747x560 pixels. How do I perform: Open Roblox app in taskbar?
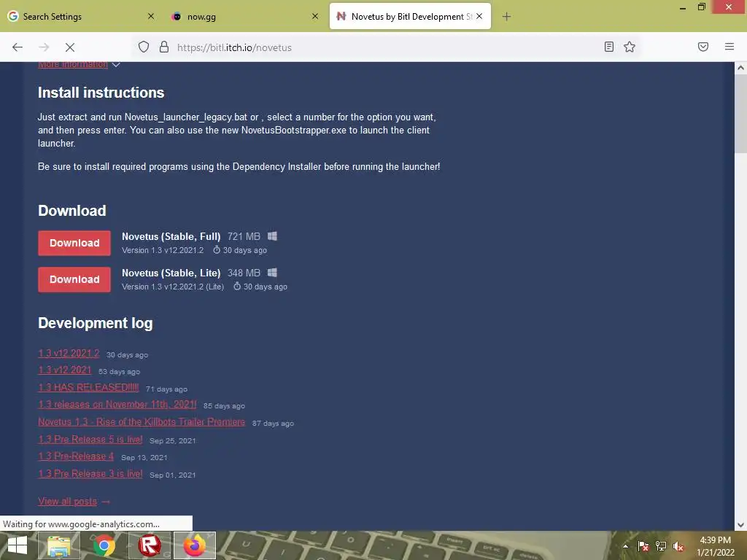point(150,545)
